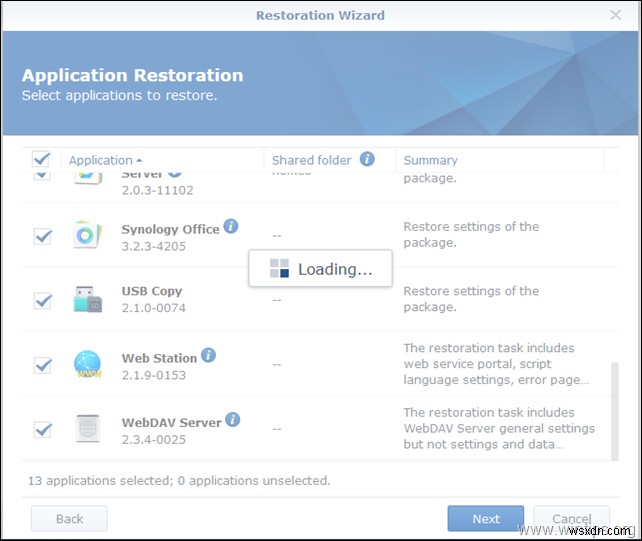Click Synology Office restore settings summary
The height and width of the screenshot is (541, 642).
(471, 235)
